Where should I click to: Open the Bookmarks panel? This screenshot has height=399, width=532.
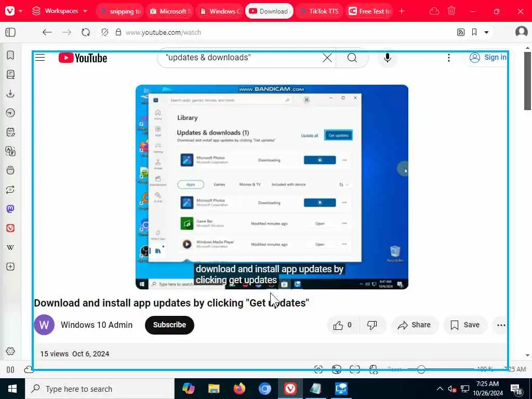point(10,55)
